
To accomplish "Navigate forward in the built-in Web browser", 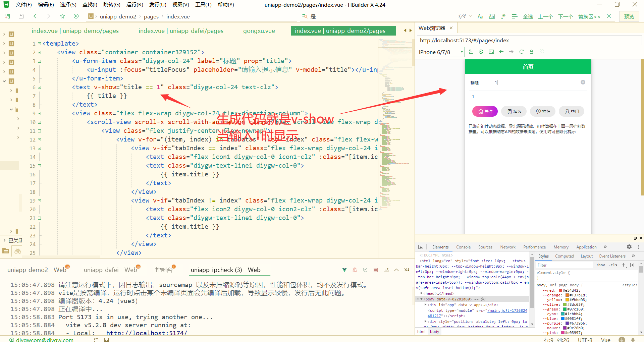I will 511,52.
